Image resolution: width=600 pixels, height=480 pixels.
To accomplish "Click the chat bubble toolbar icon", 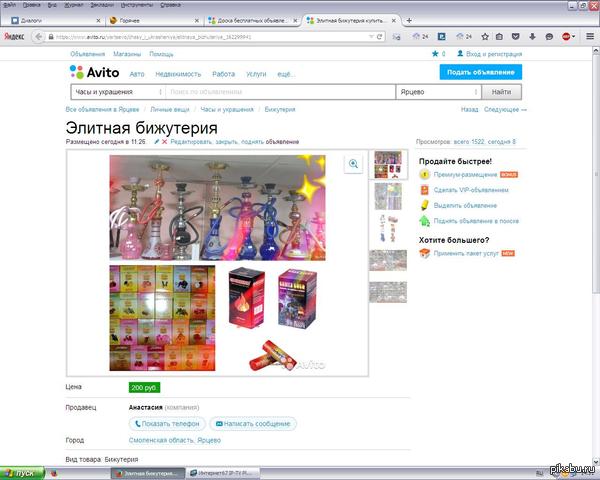I will point(549,37).
